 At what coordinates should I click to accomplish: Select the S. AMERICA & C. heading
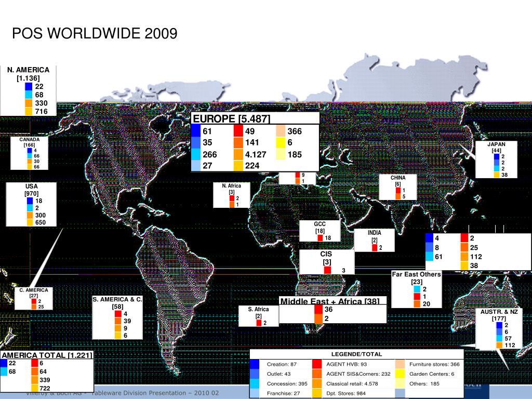point(117,299)
